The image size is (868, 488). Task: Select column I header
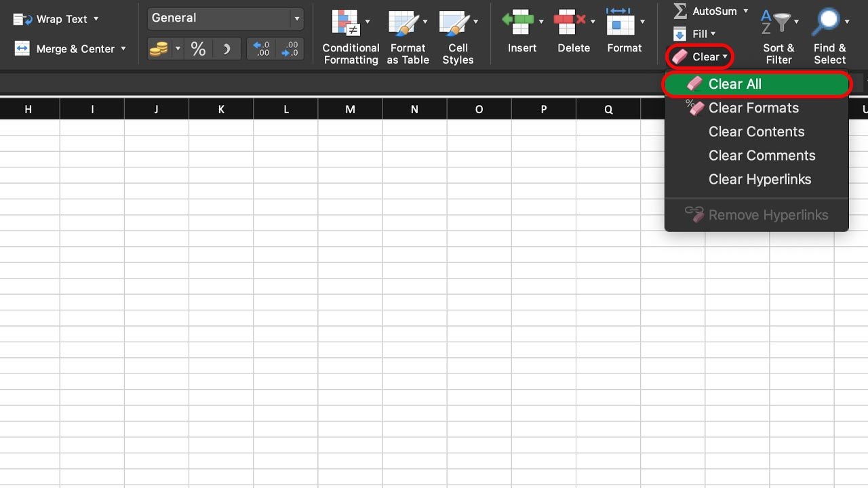click(x=92, y=109)
